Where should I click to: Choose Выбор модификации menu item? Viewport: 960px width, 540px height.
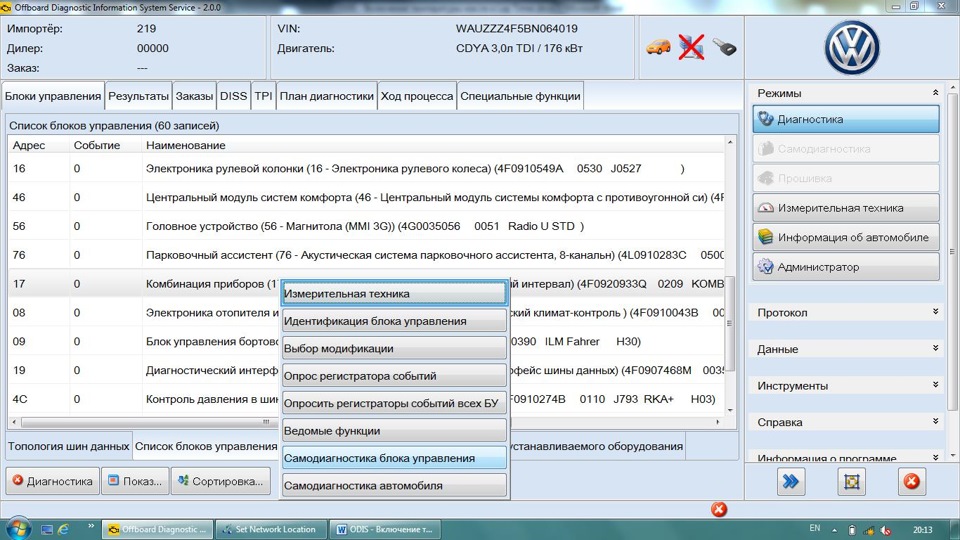(x=394, y=348)
